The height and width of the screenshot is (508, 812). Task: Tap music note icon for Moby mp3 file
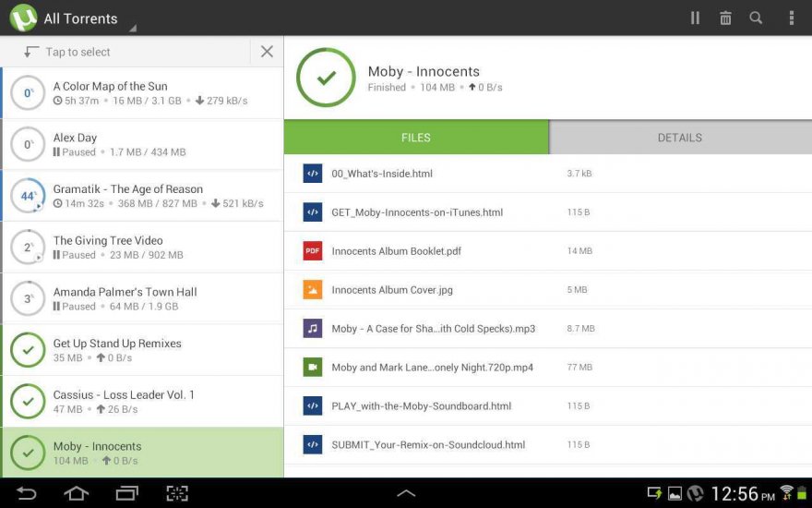pos(312,328)
